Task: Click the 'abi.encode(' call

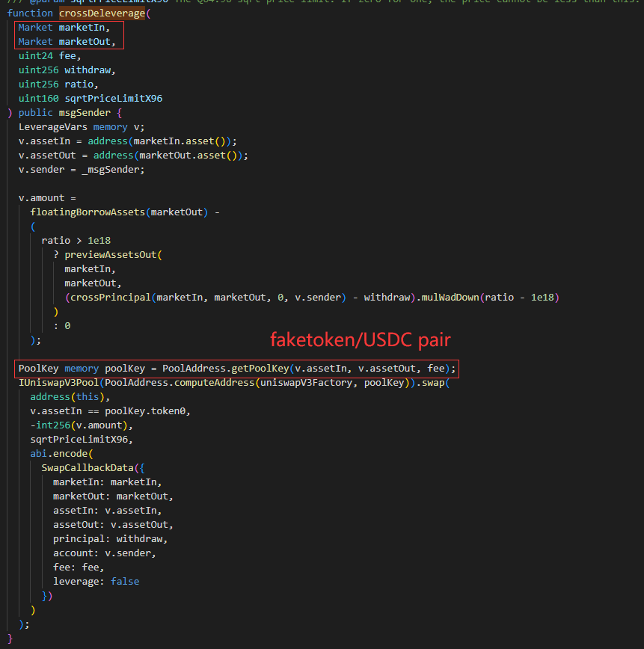Action: pos(62,453)
